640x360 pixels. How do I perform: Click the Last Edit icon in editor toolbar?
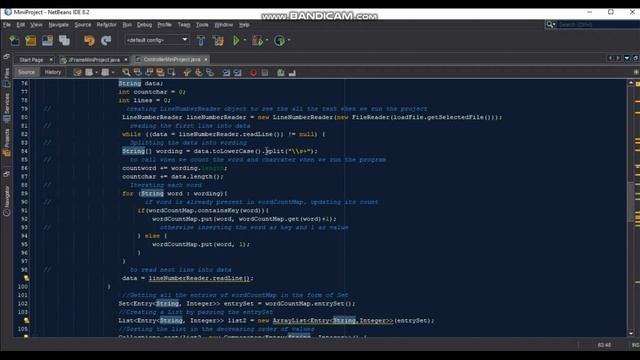(x=77, y=73)
